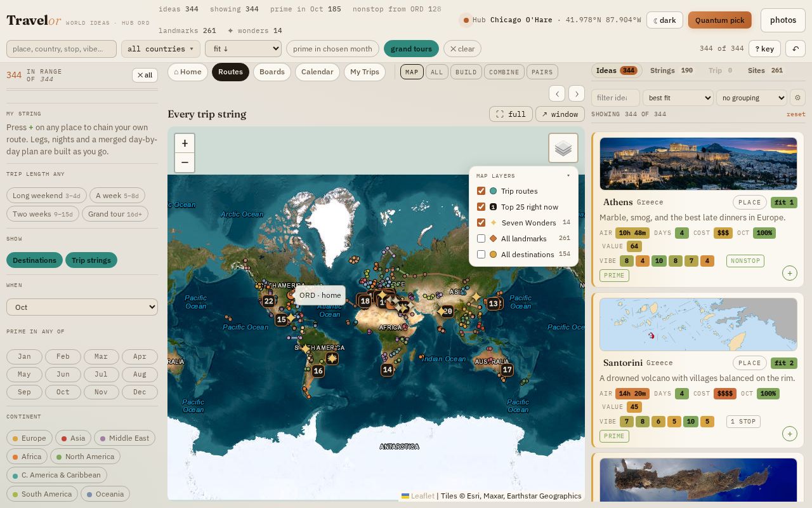Uncheck Top 25 right now layer

point(481,207)
